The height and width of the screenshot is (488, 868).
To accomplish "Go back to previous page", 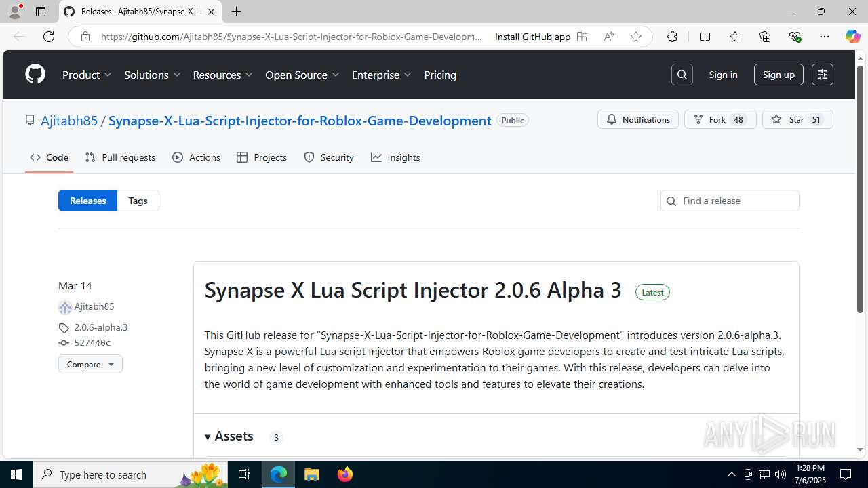I will [19, 37].
